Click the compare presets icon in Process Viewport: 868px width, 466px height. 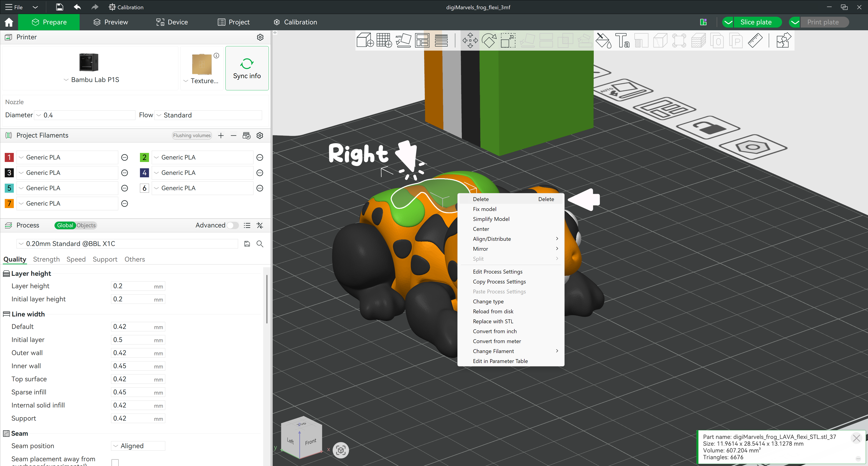tap(260, 225)
